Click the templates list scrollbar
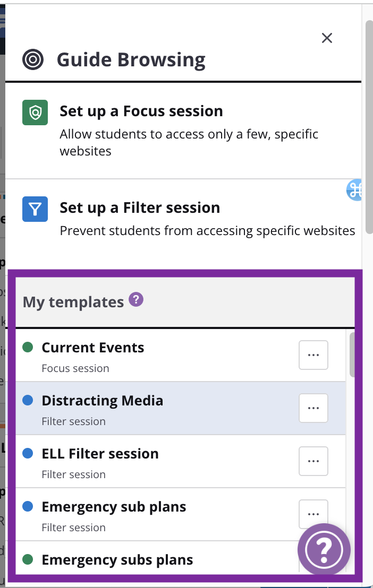This screenshot has width=373, height=588. 352,354
